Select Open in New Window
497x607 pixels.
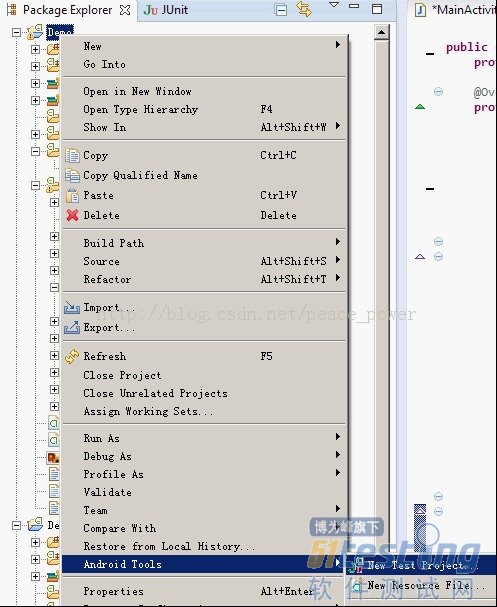point(205,91)
